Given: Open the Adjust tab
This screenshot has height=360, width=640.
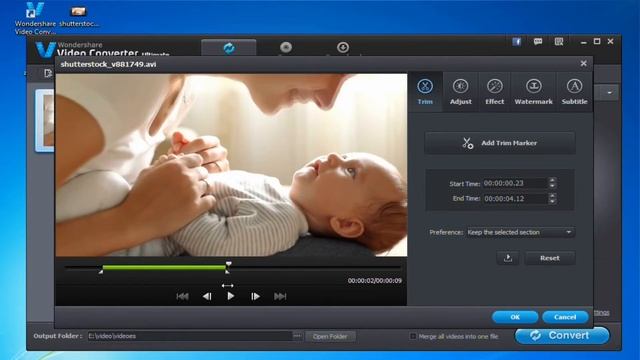Looking at the screenshot, I should click(460, 92).
